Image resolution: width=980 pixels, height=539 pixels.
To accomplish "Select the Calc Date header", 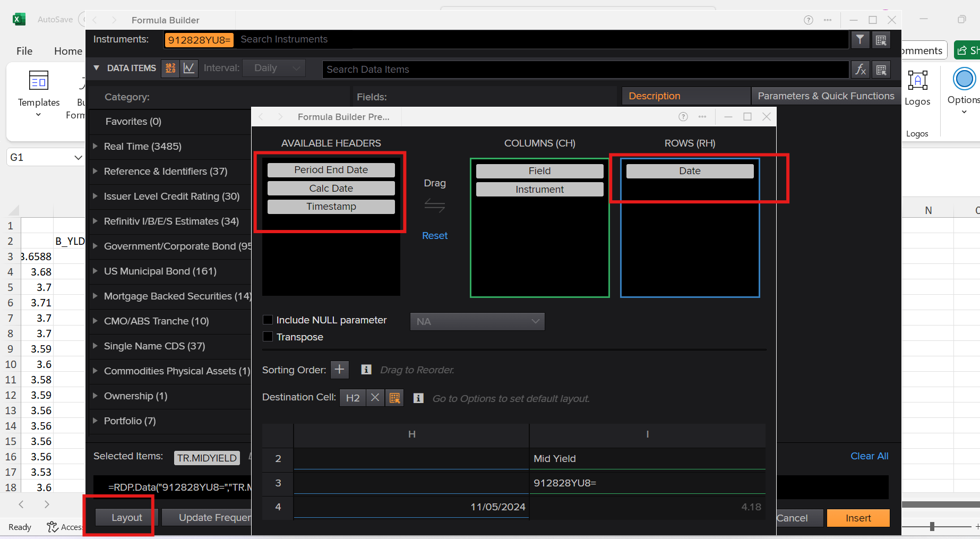I will click(x=331, y=189).
